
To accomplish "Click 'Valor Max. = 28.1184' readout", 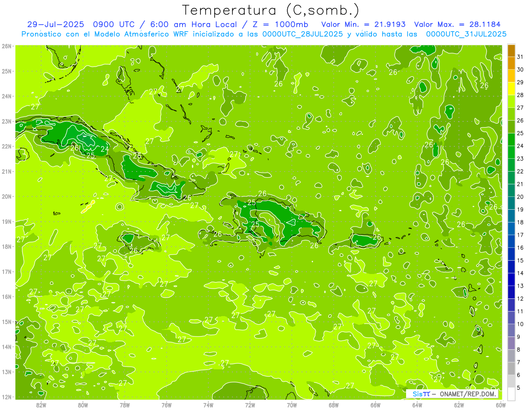I will [457, 24].
